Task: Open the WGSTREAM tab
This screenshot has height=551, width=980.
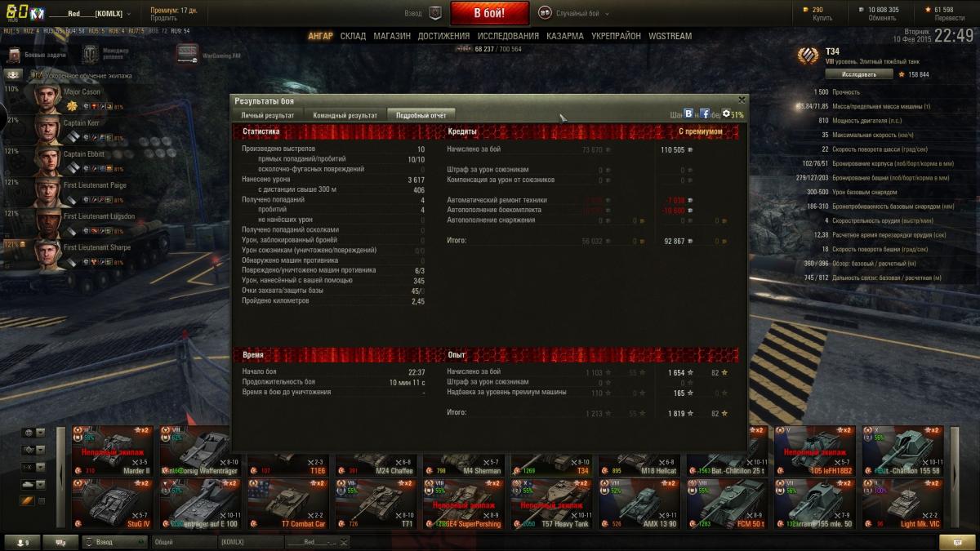Action: 670,36
